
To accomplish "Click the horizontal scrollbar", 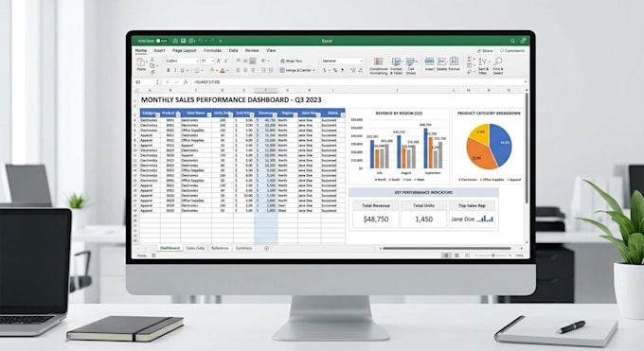I will 447,249.
